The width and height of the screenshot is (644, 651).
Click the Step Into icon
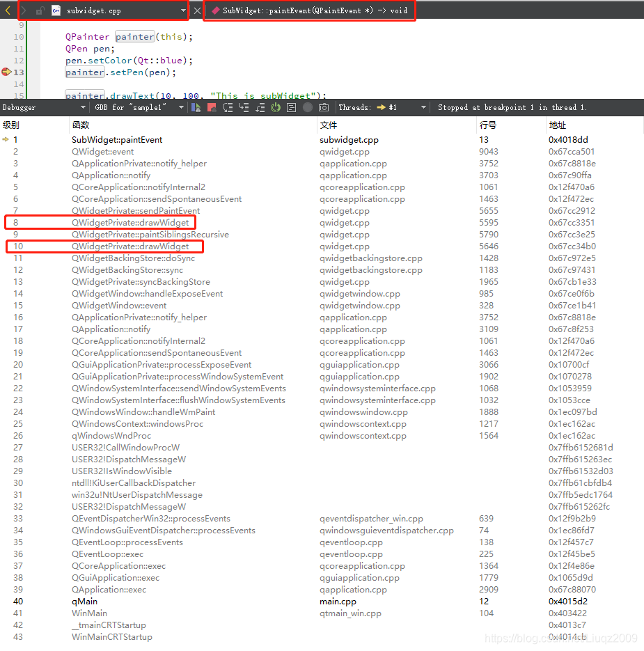[244, 107]
